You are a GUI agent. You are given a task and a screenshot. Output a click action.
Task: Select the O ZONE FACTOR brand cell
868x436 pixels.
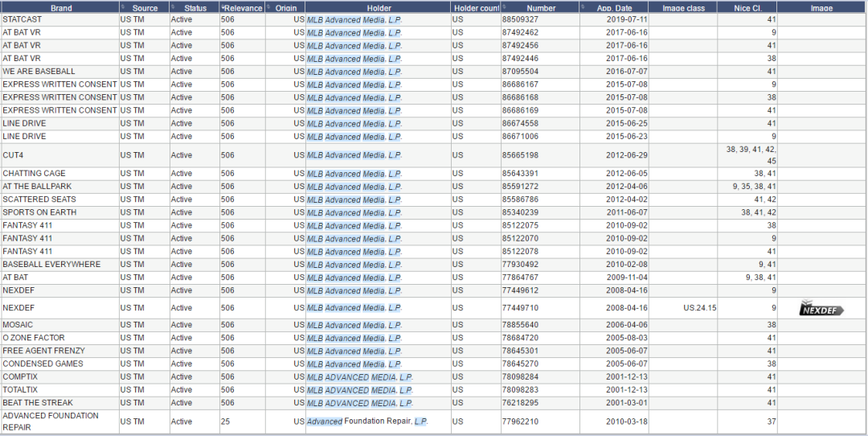59,338
